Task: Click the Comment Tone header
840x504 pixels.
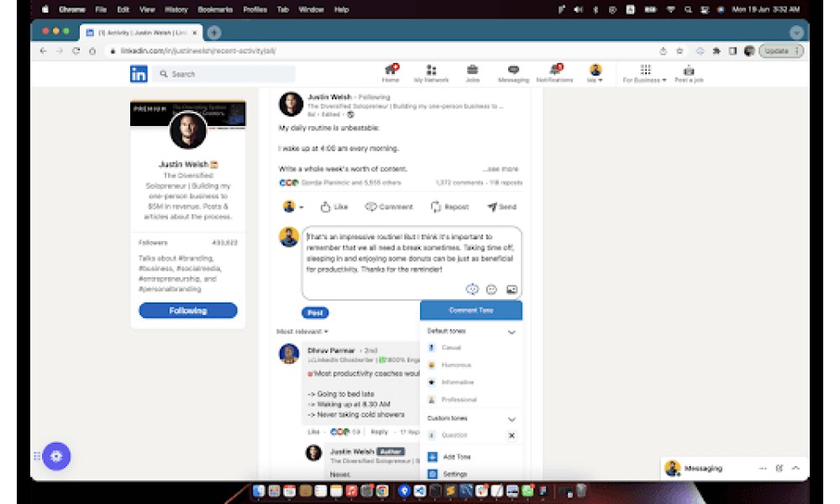Action: click(x=471, y=310)
